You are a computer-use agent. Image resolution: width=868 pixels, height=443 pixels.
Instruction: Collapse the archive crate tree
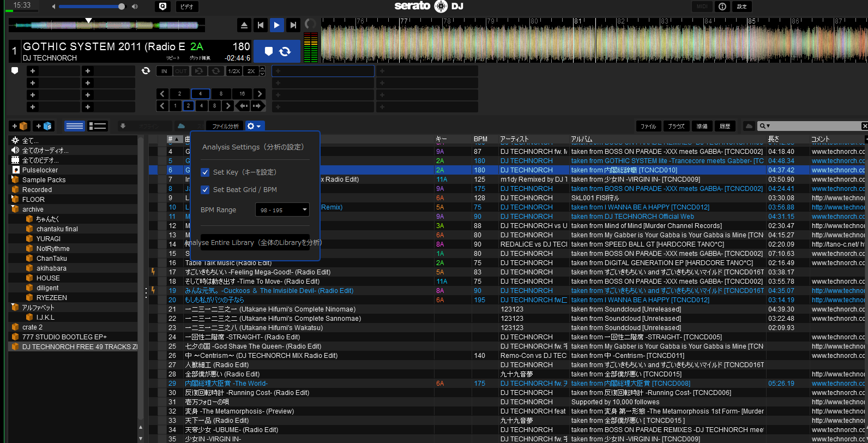click(x=15, y=209)
